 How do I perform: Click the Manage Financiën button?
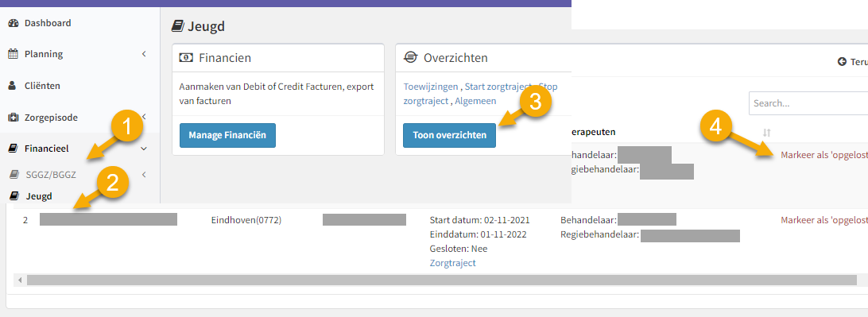pos(227,136)
